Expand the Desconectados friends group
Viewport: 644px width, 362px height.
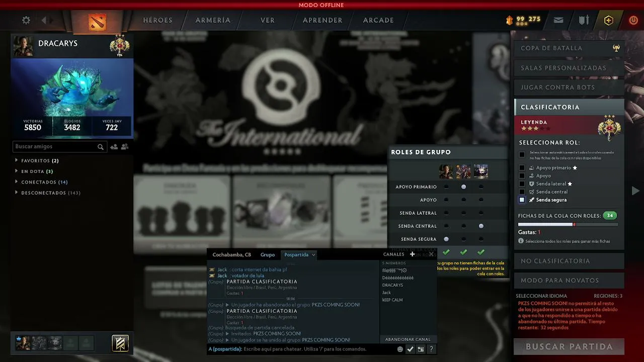coord(48,193)
